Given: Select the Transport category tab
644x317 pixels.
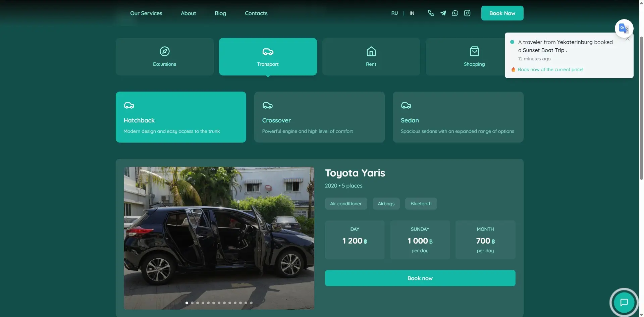Looking at the screenshot, I should 268,57.
